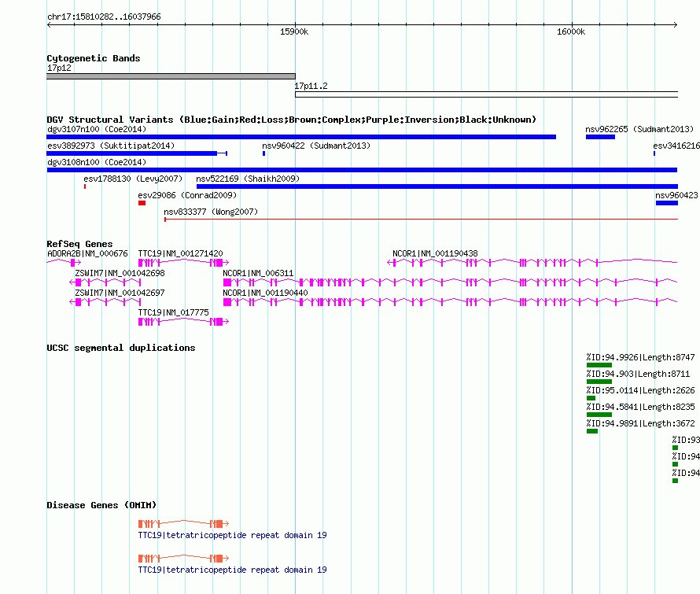Click the nsv960423 blue bar
Image resolution: width=700 pixels, height=594 pixels.
666,203
